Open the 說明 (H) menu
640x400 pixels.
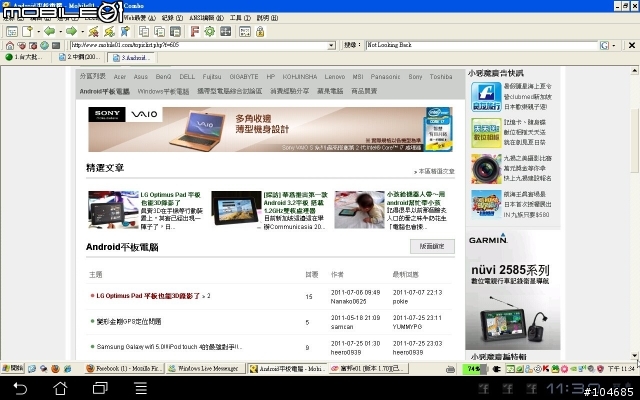pyautogui.click(x=267, y=18)
